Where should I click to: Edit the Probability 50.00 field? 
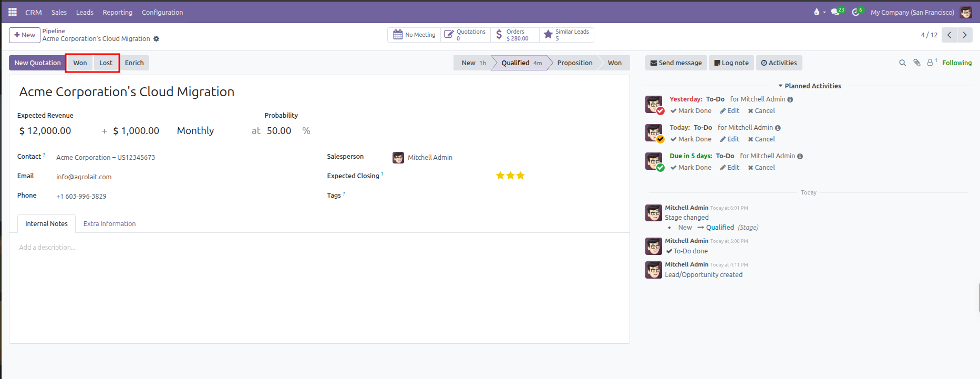(279, 131)
